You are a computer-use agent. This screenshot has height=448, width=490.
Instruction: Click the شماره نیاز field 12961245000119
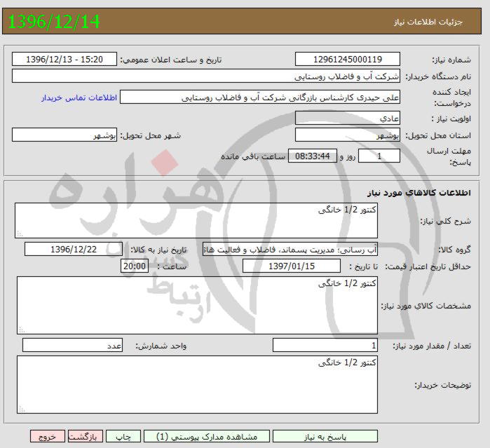[348, 59]
